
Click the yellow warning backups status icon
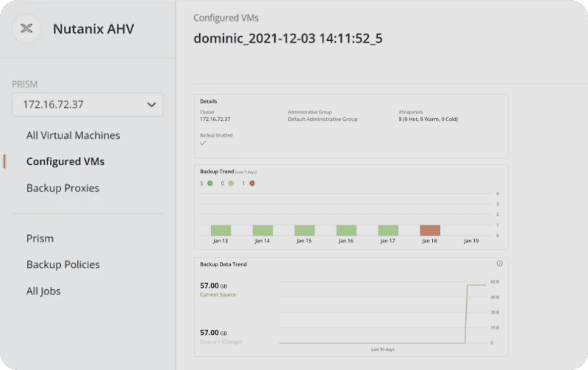(231, 183)
